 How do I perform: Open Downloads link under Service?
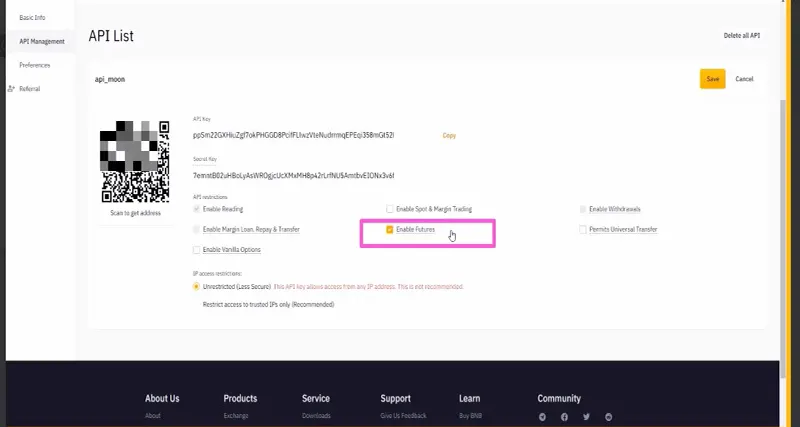[x=316, y=416]
